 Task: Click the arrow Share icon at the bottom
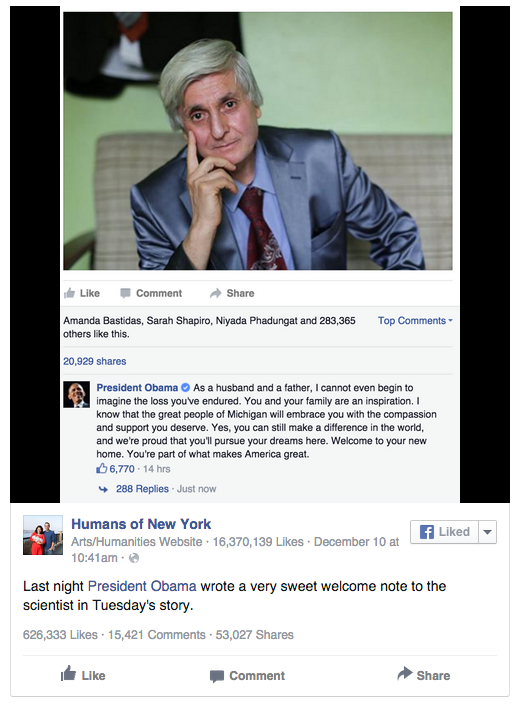coord(405,673)
